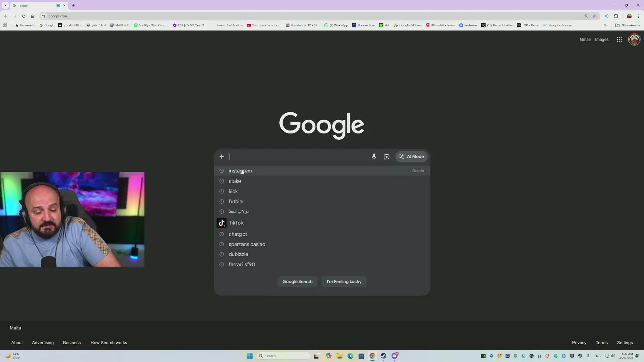Open a new tab

click(73, 5)
